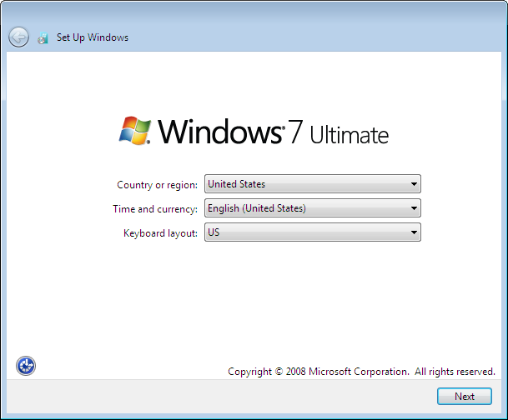This screenshot has width=508, height=420.
Task: Select the English (United States) value
Action: 256,208
